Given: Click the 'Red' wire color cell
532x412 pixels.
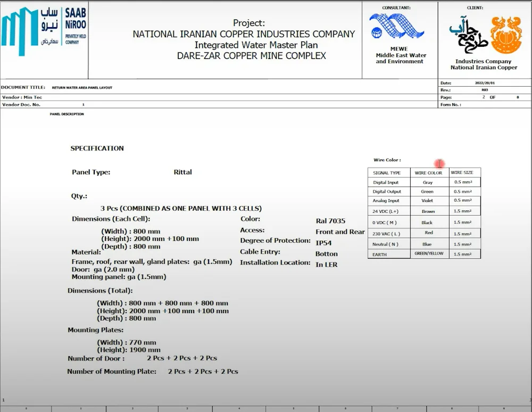Looking at the screenshot, I should coord(429,233).
